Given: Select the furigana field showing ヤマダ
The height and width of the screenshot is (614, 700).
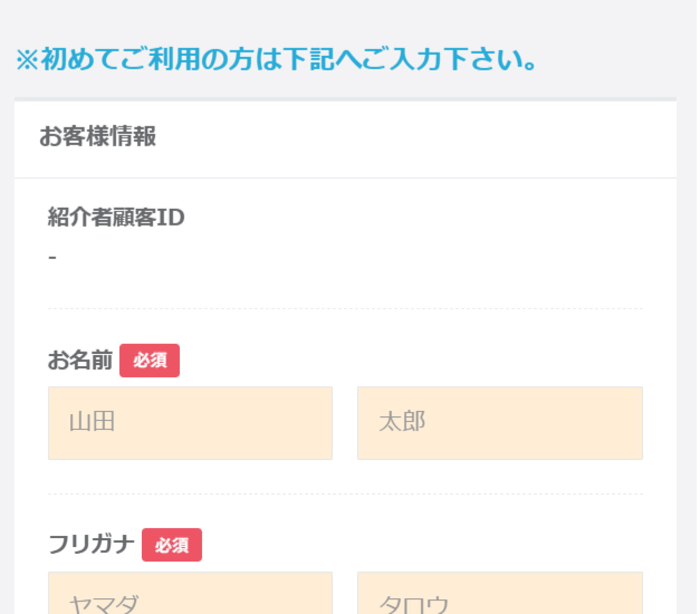Looking at the screenshot, I should tap(190, 594).
